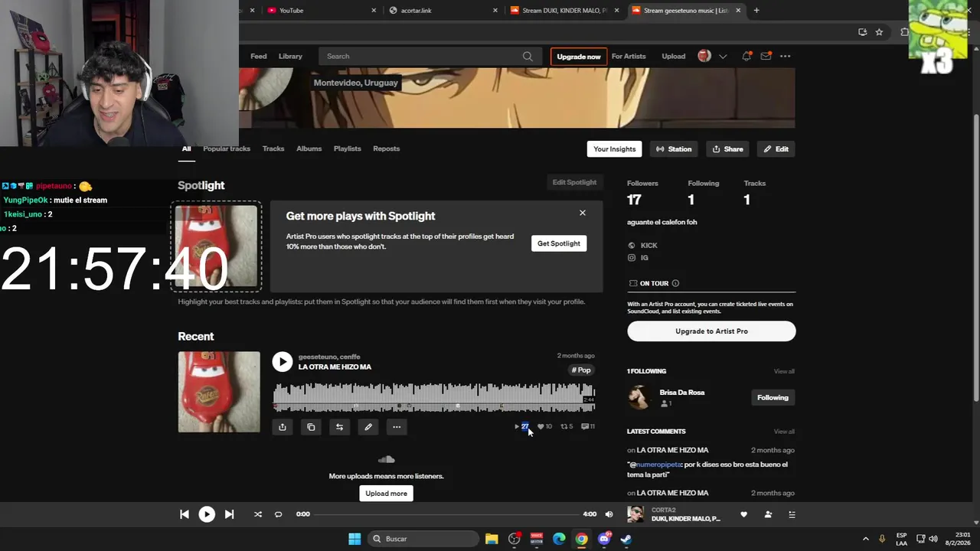Click Edit Spotlight button
The image size is (980, 551).
[574, 182]
